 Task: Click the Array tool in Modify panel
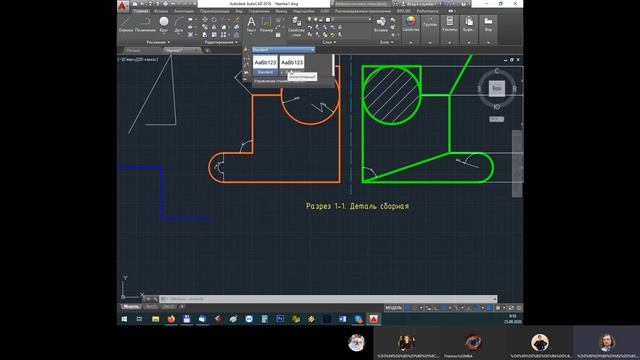[223, 35]
